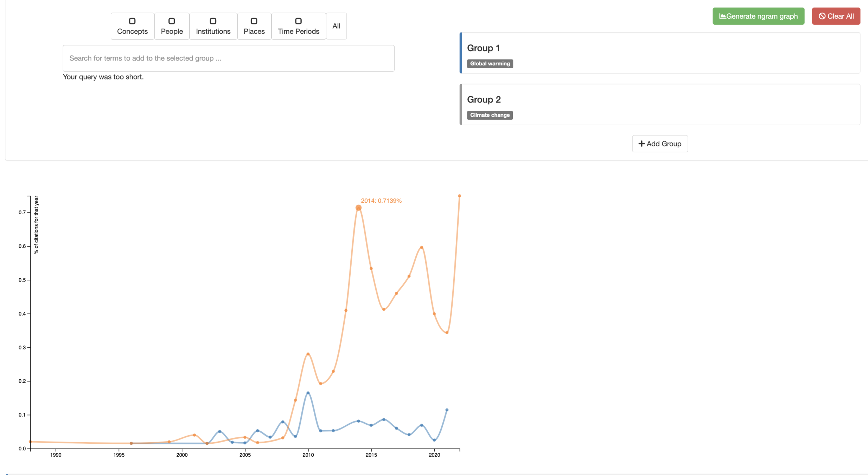Screen dimensions: 868x475
Task: Click the ban icon on Clear All
Action: [822, 16]
